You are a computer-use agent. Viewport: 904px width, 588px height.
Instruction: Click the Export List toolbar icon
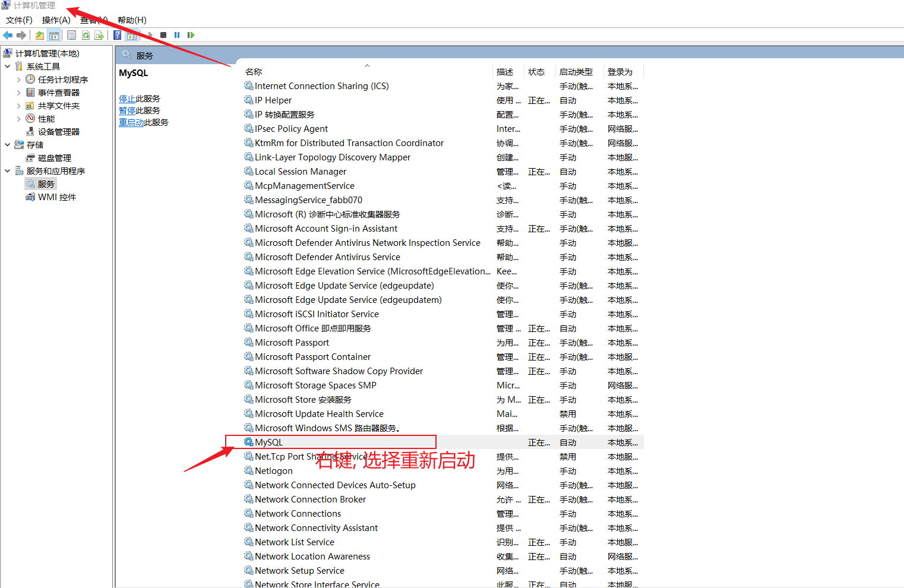click(x=99, y=35)
